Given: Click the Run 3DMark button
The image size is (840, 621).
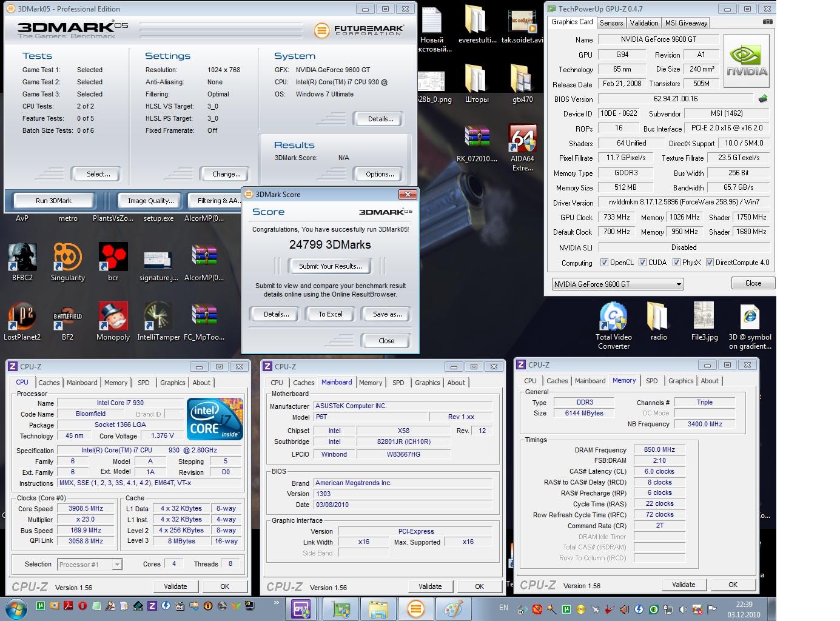Looking at the screenshot, I should (53, 200).
